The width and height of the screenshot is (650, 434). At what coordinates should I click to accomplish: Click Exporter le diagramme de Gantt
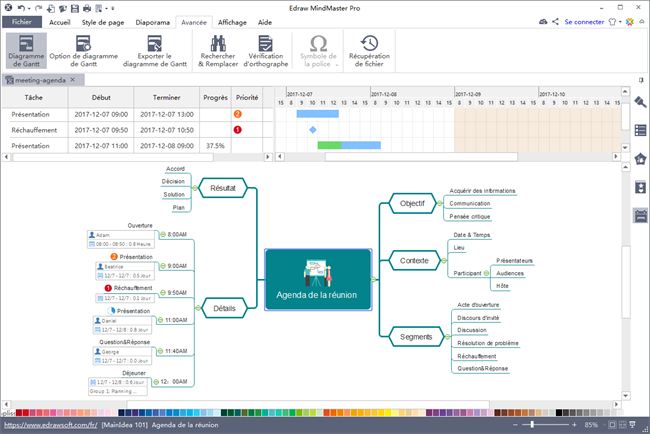pyautogui.click(x=155, y=51)
